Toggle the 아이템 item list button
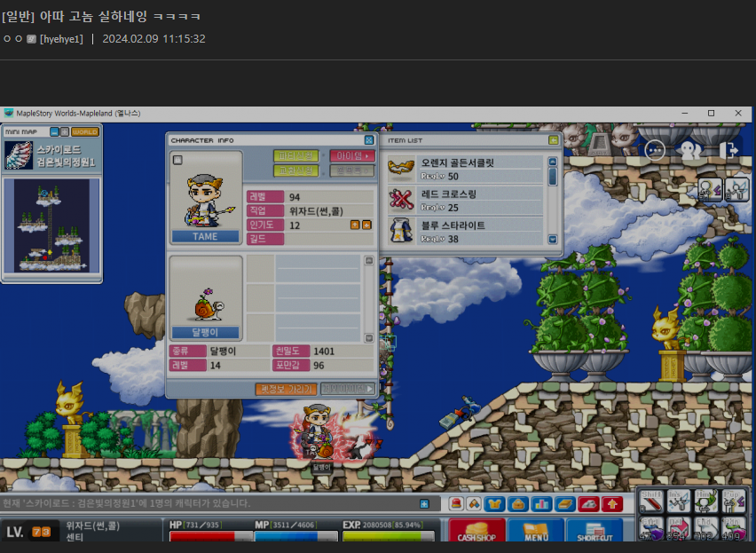Image resolution: width=756 pixels, height=553 pixels. pos(352,156)
